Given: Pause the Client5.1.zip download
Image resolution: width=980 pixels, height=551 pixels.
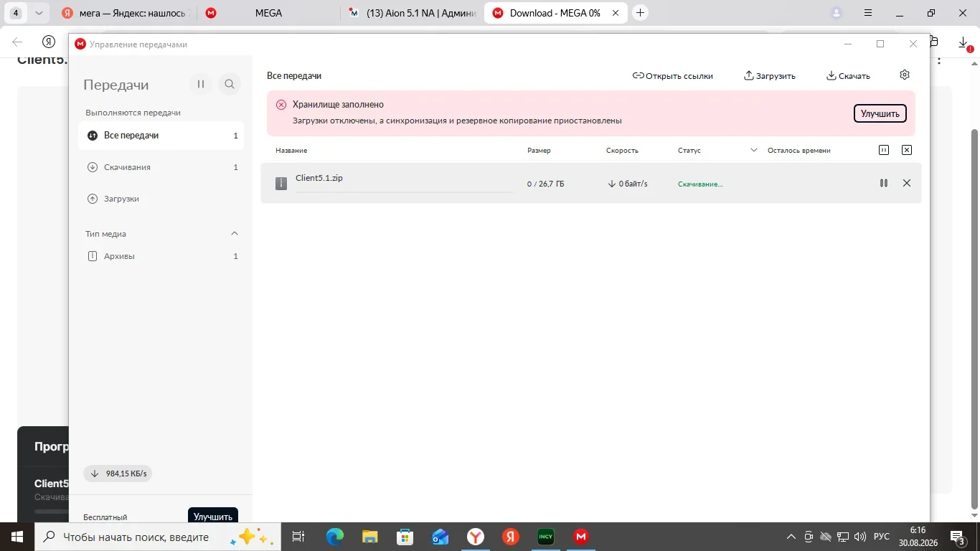Looking at the screenshot, I should [x=884, y=183].
